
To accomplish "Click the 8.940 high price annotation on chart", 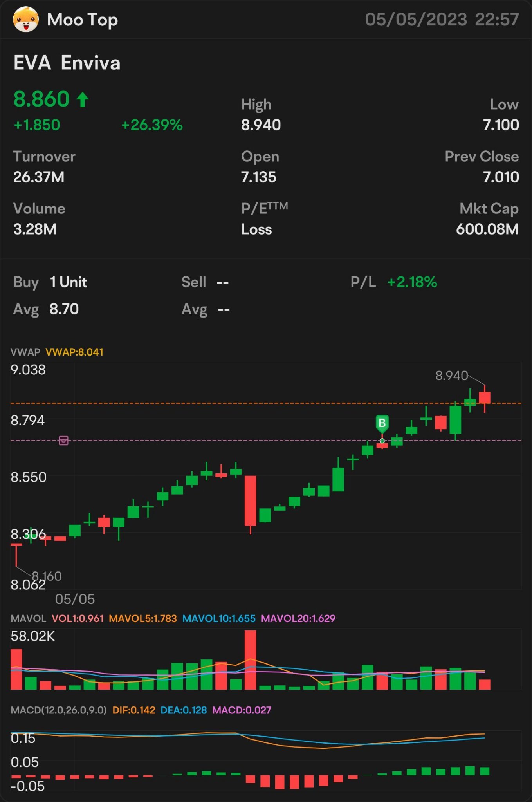I will (452, 376).
